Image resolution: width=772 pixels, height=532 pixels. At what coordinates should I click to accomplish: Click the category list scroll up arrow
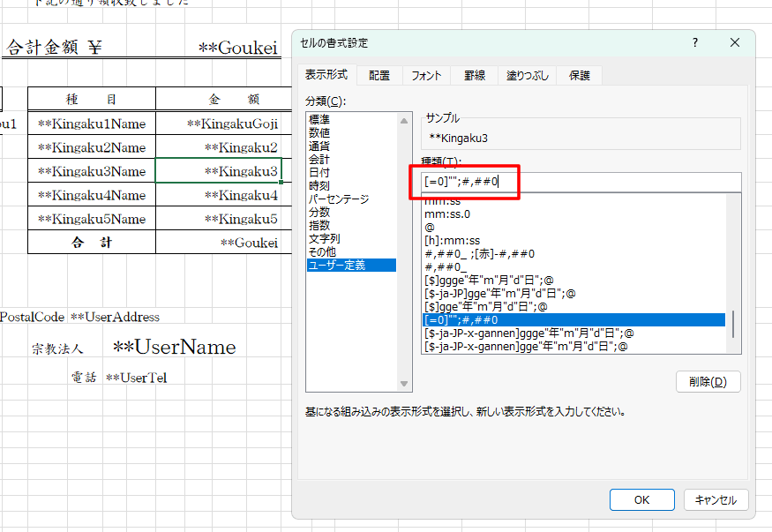pos(404,121)
